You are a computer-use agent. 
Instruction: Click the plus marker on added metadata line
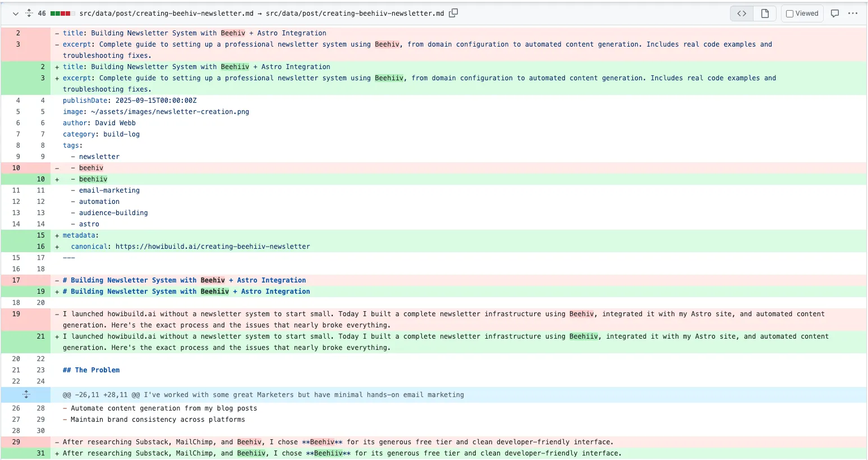pos(57,235)
